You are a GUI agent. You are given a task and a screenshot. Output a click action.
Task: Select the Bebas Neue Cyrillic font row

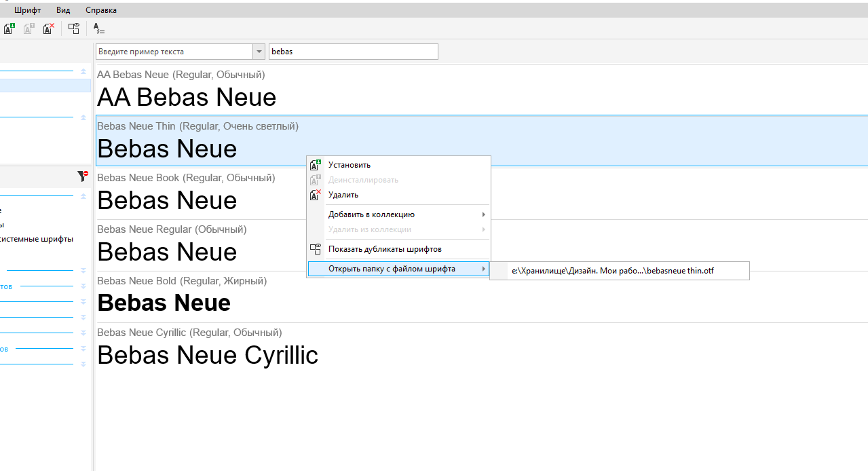pyautogui.click(x=482, y=347)
